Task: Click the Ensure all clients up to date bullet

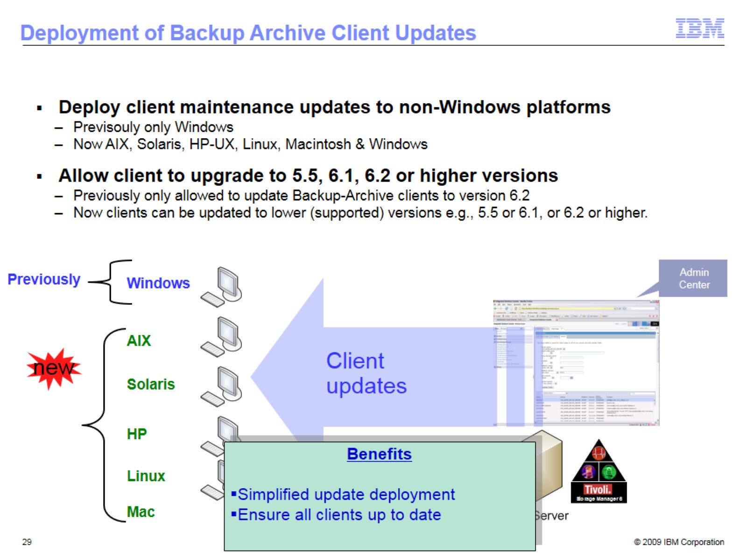Action: (x=336, y=515)
